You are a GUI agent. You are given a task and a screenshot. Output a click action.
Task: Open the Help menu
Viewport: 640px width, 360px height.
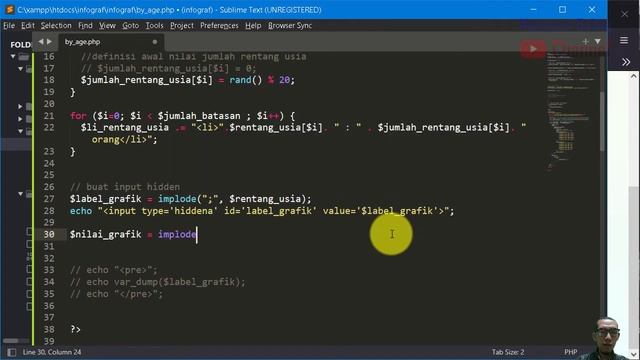[x=253, y=25]
